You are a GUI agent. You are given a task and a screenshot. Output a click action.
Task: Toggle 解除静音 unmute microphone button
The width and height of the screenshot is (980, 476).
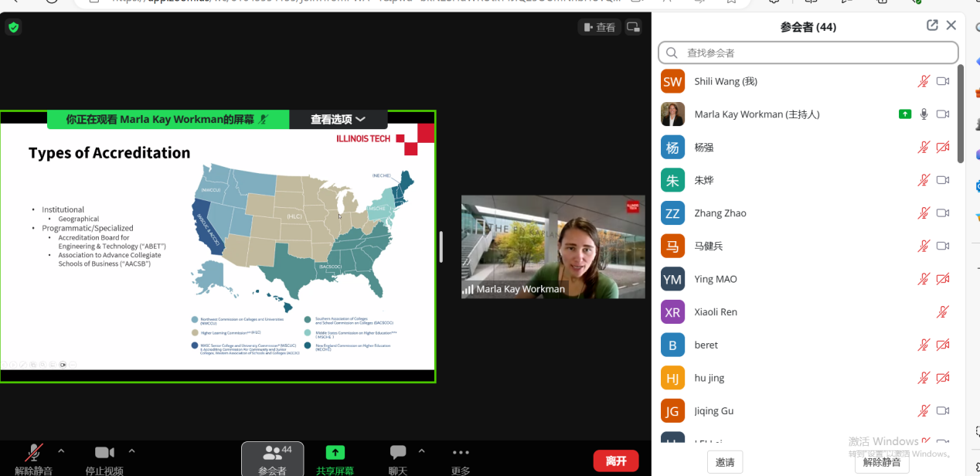[x=33, y=453]
